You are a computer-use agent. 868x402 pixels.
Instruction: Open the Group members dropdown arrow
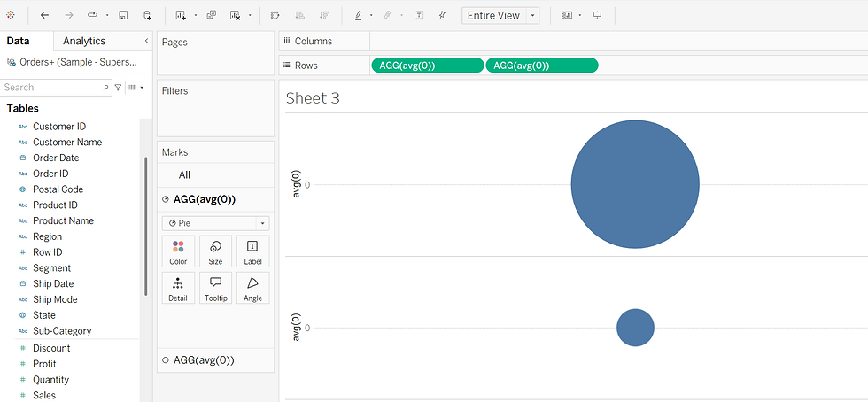(x=401, y=16)
